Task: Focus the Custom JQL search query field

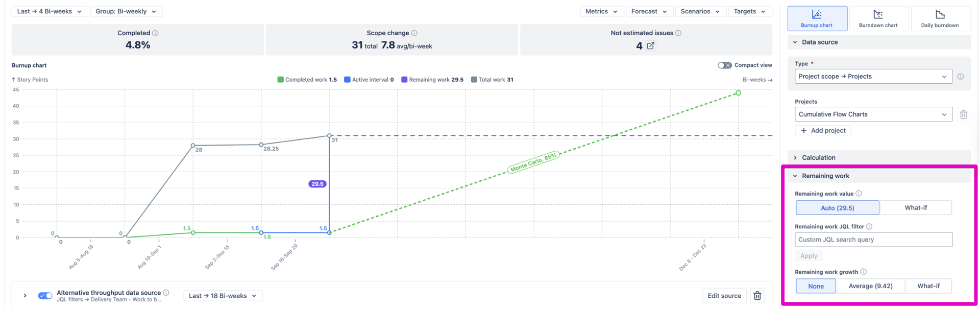Action: point(873,240)
